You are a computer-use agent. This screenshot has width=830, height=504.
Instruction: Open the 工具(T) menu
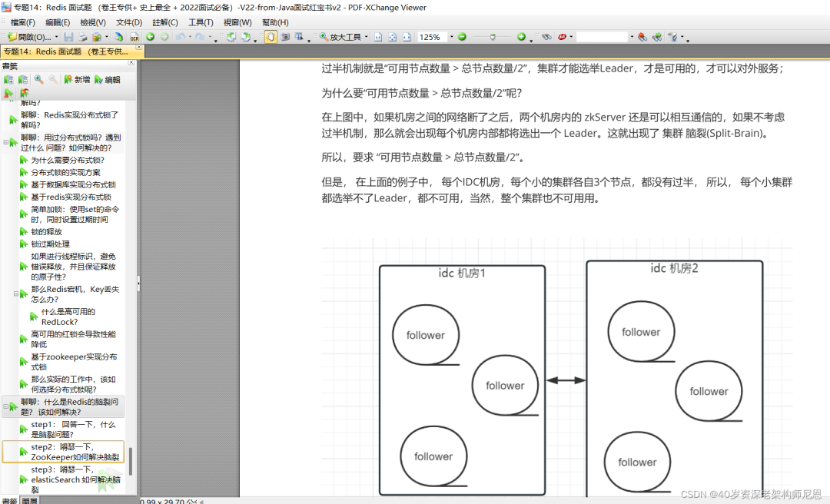pyautogui.click(x=201, y=22)
